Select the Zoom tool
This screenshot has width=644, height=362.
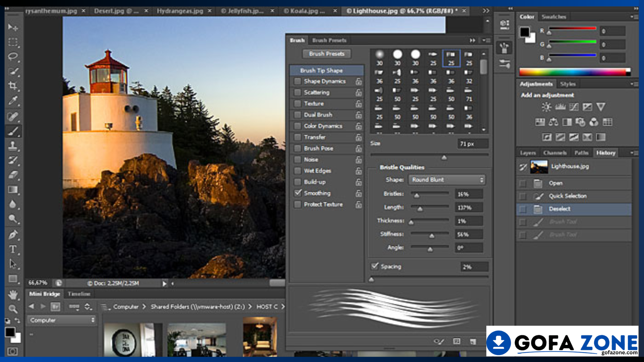(13, 309)
